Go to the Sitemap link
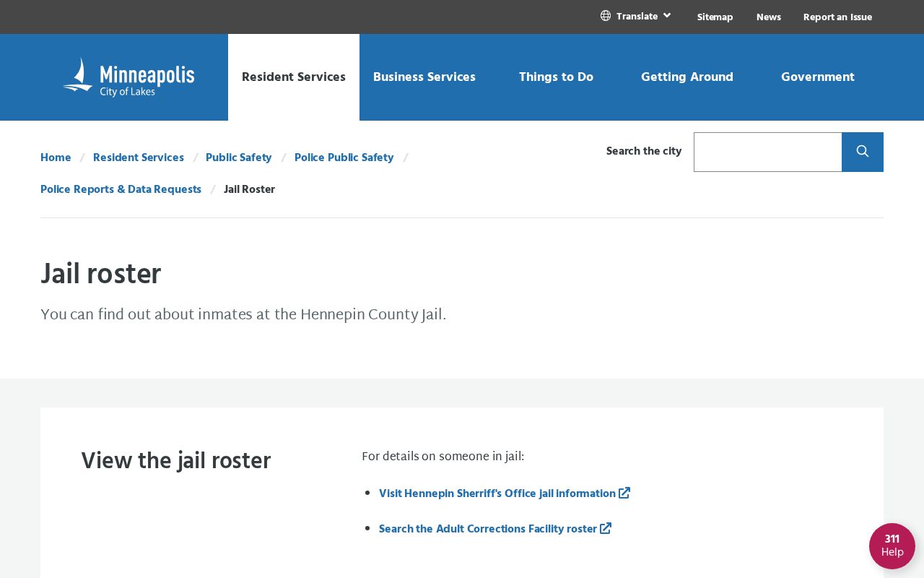 (715, 17)
